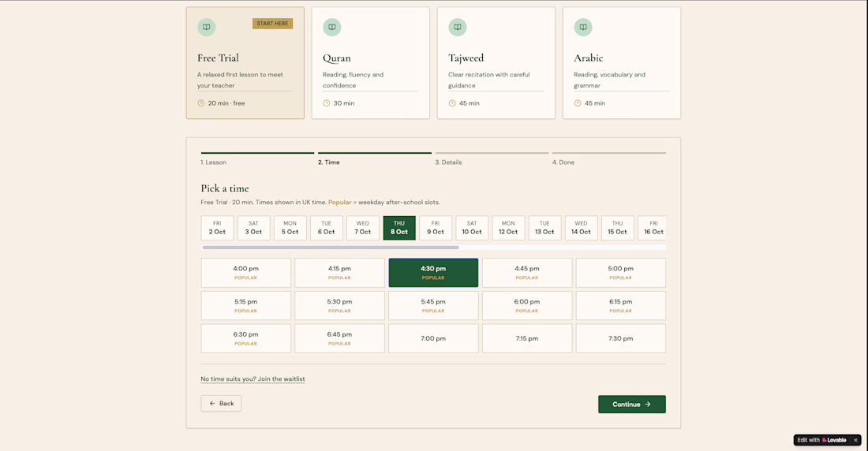The height and width of the screenshot is (451, 868).
Task: Choose Wed 7 Oct date
Action: (x=363, y=228)
